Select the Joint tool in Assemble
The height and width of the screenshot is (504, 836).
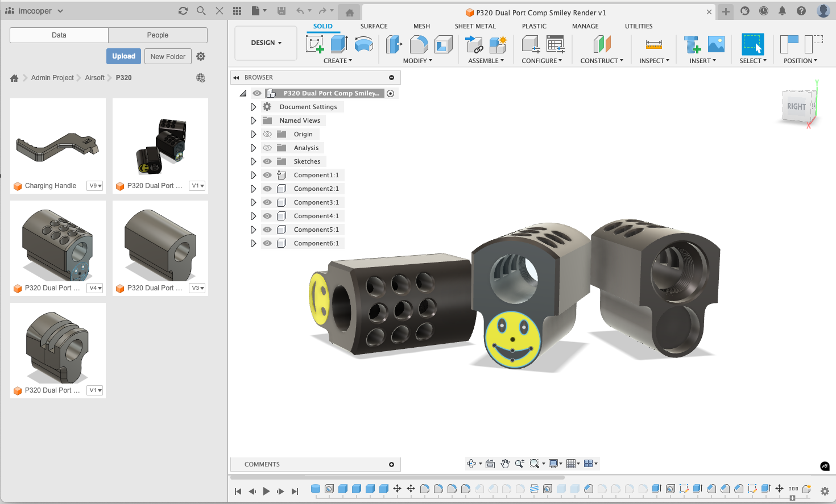(474, 44)
